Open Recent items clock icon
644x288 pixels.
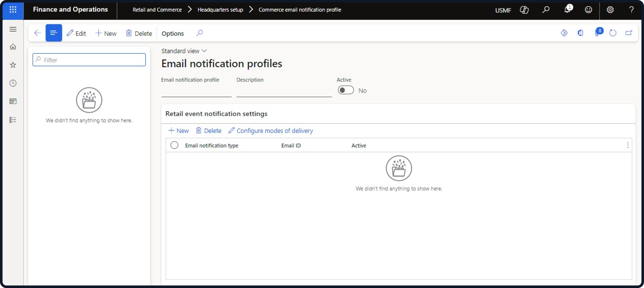tap(13, 83)
